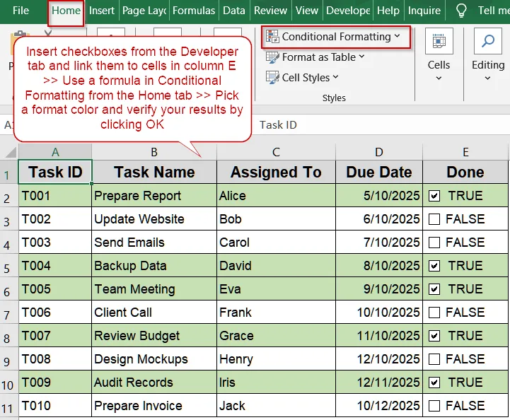The height and width of the screenshot is (420, 510).
Task: Open the Developer tab
Action: click(x=348, y=11)
